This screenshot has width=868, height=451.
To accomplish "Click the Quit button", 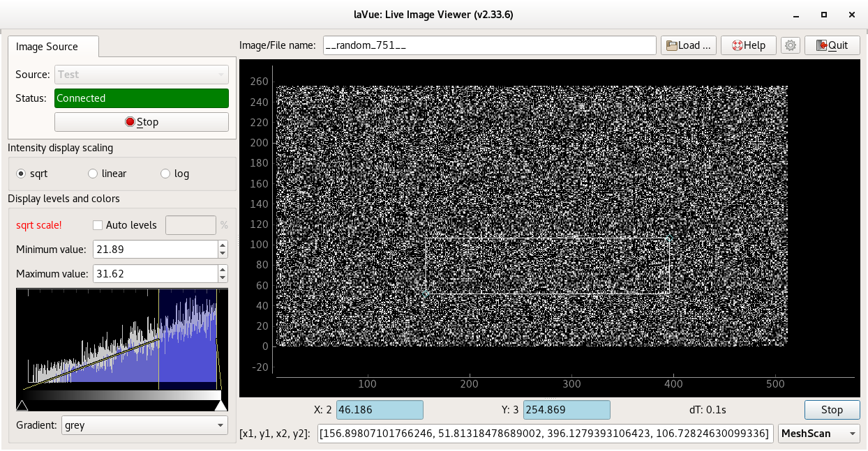I will [x=832, y=45].
